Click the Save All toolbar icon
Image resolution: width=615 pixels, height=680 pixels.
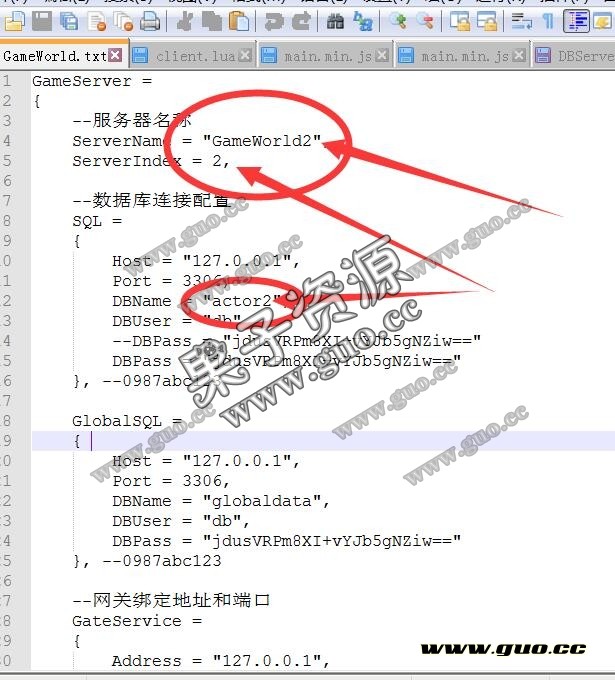[x=69, y=20]
